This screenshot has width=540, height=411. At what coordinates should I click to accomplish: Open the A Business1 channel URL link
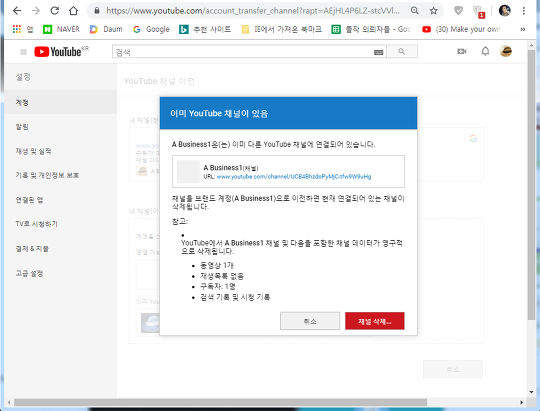coord(294,177)
